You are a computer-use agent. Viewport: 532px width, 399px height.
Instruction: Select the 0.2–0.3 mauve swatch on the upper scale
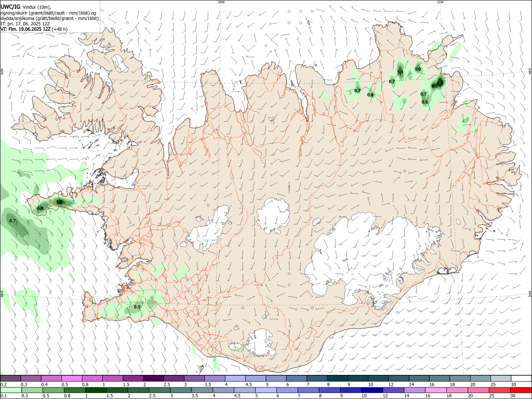click(10, 379)
